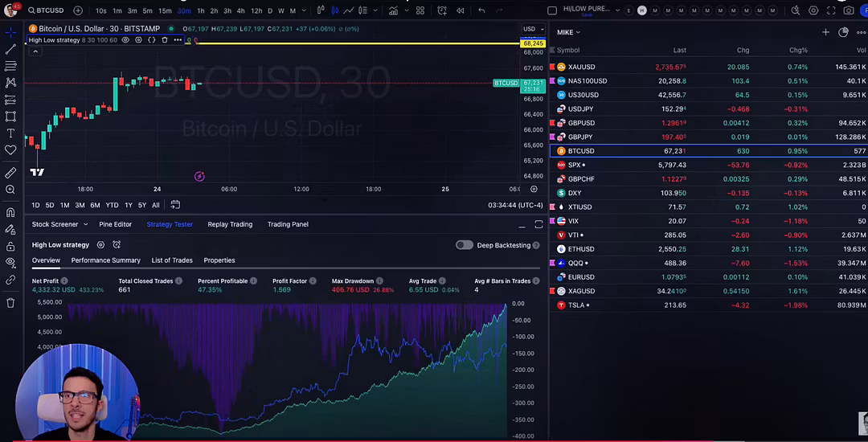This screenshot has width=868, height=442.
Task: Toggle Deep Backtesting switch
Action: [464, 245]
